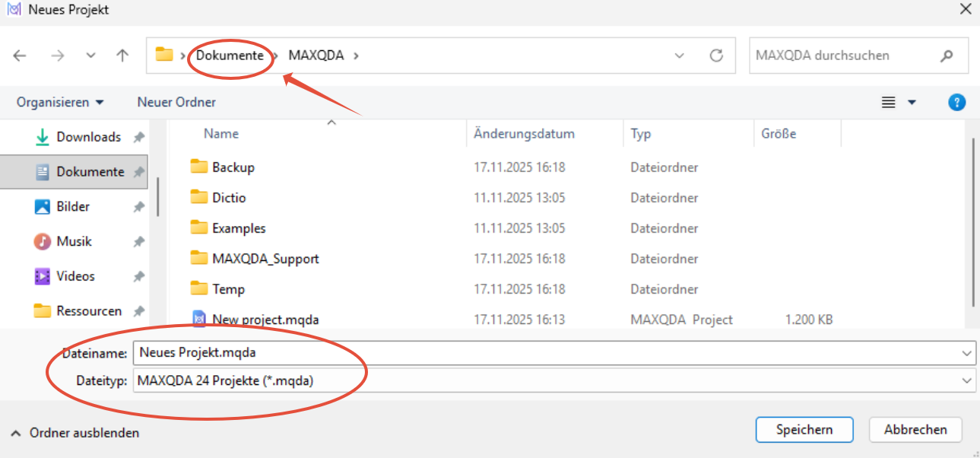This screenshot has width=980, height=458.
Task: Click Abbrechen to cancel
Action: tap(915, 430)
